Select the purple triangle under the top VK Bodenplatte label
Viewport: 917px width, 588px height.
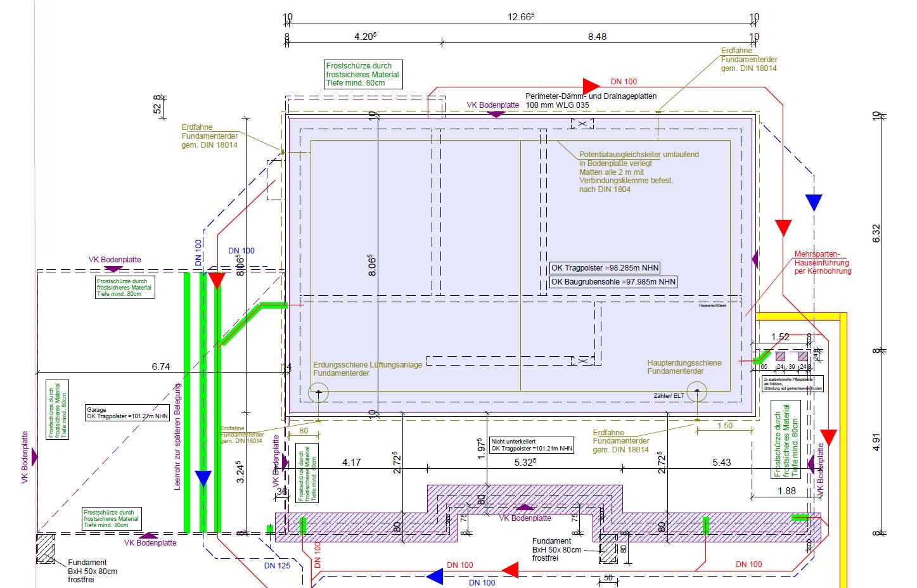(x=496, y=114)
